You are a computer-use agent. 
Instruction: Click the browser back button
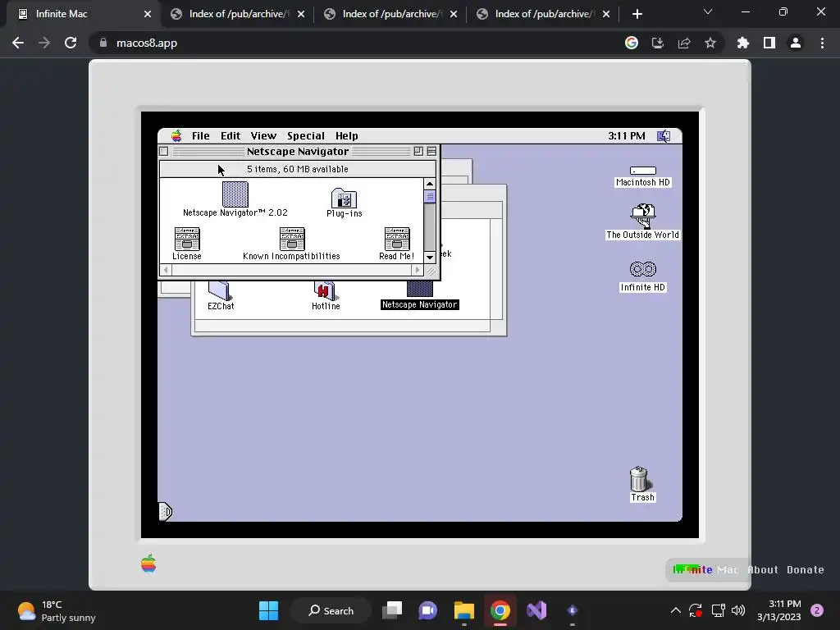click(18, 43)
